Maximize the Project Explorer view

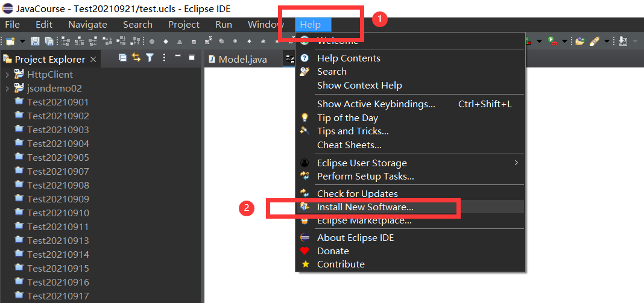192,57
